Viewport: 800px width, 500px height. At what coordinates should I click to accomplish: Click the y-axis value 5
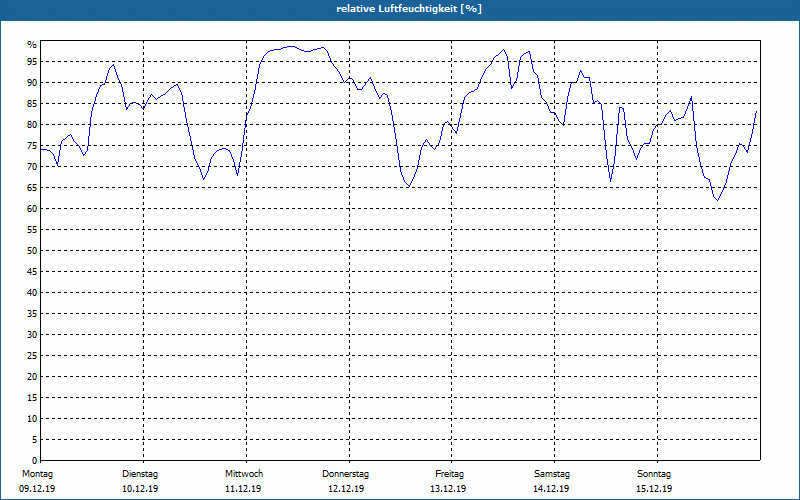[35, 440]
